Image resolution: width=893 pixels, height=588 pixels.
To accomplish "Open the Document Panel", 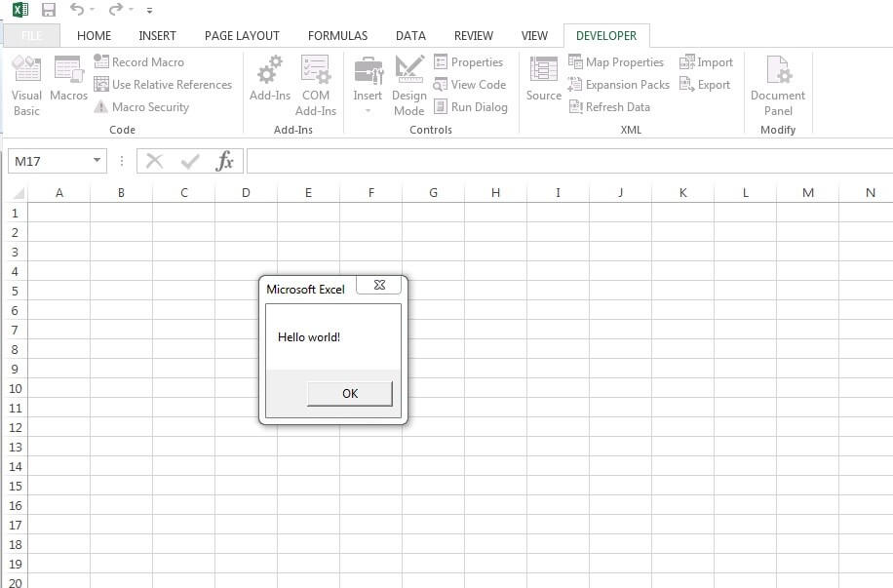I will pyautogui.click(x=777, y=86).
